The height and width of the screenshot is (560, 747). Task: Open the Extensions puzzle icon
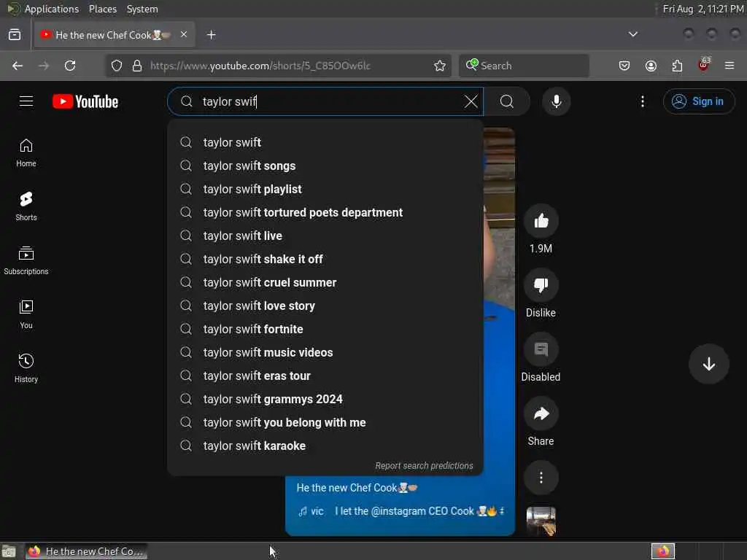677,66
